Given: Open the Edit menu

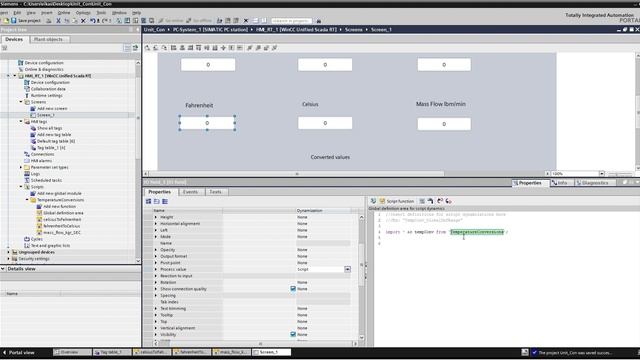Looking at the screenshot, I should [17, 13].
